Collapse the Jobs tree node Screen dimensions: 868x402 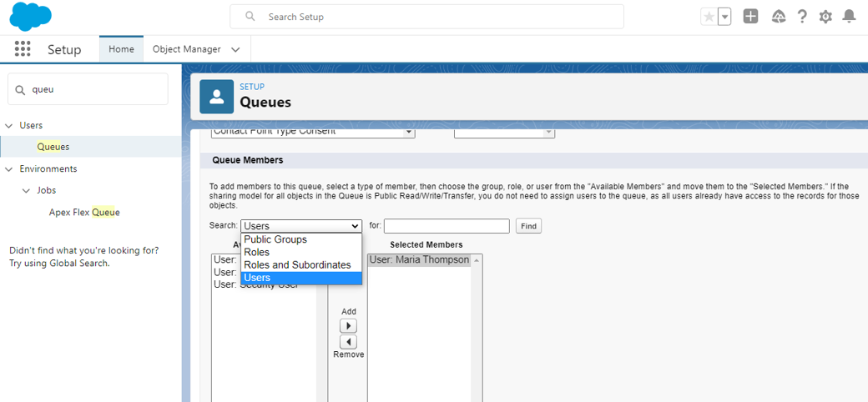(26, 190)
